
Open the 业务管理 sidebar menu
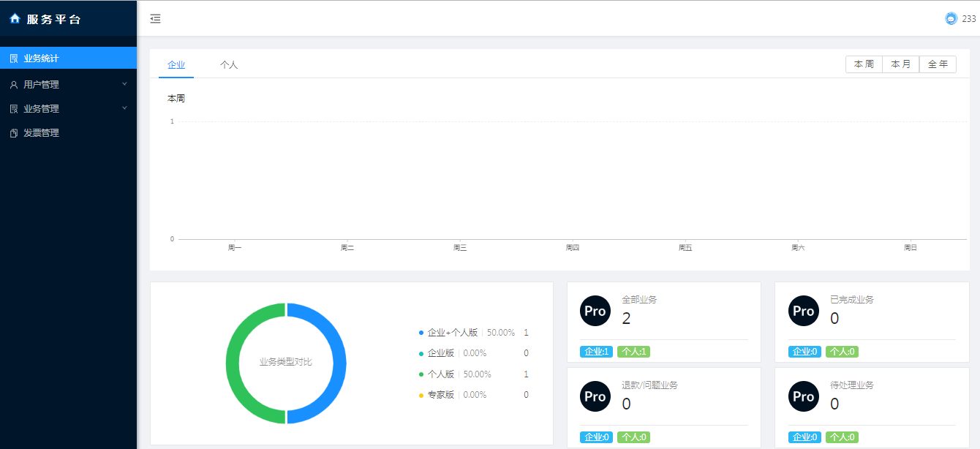coord(68,108)
